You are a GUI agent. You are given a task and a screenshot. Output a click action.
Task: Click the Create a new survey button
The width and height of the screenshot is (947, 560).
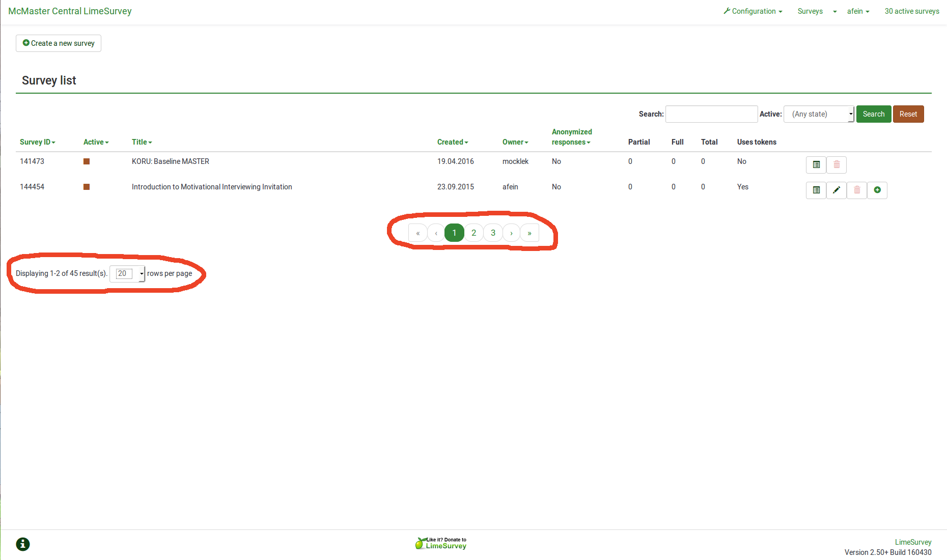coord(59,43)
